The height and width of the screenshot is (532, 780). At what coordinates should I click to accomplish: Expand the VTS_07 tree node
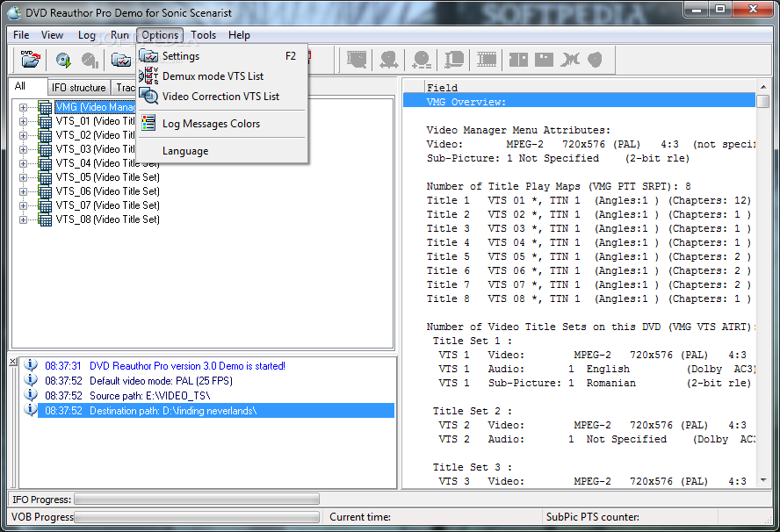23,205
